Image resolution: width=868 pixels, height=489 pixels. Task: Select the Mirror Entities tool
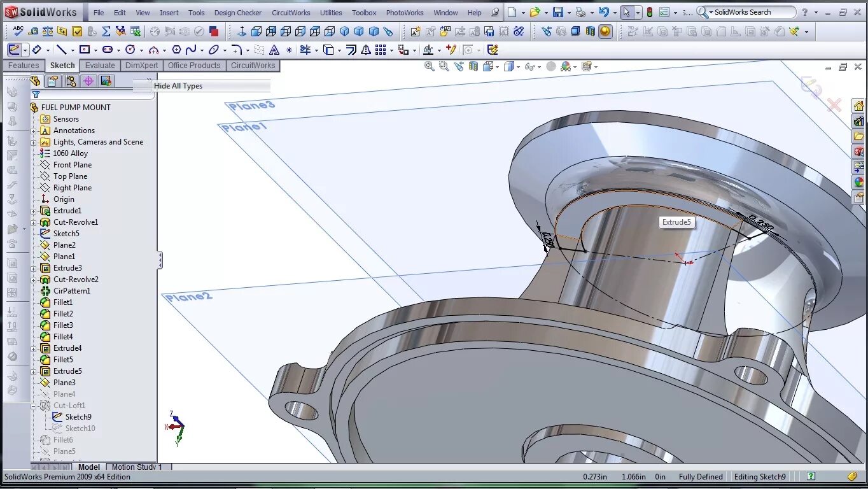[x=366, y=50]
